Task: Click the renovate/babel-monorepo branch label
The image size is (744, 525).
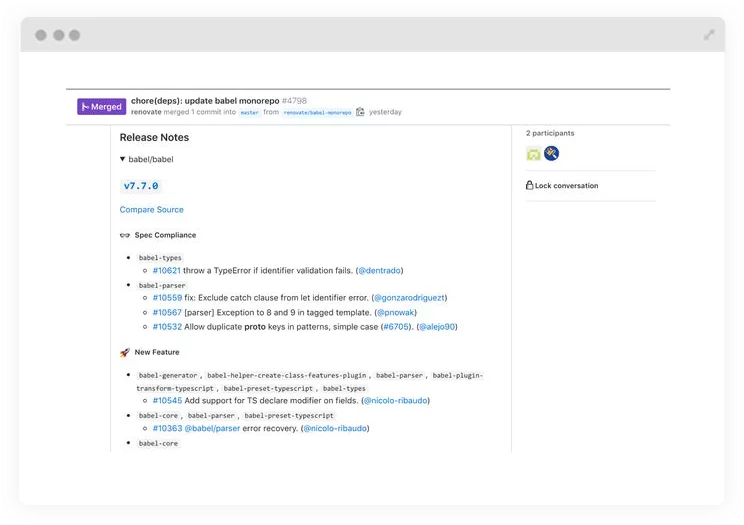Action: point(317,112)
